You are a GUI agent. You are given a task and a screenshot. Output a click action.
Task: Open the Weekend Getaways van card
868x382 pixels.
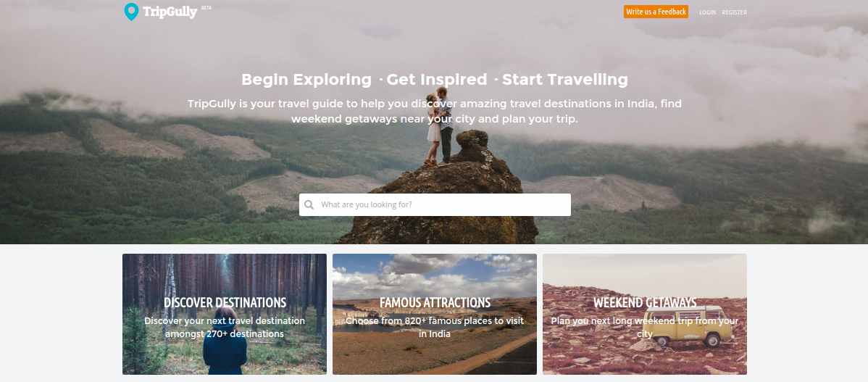(645, 315)
